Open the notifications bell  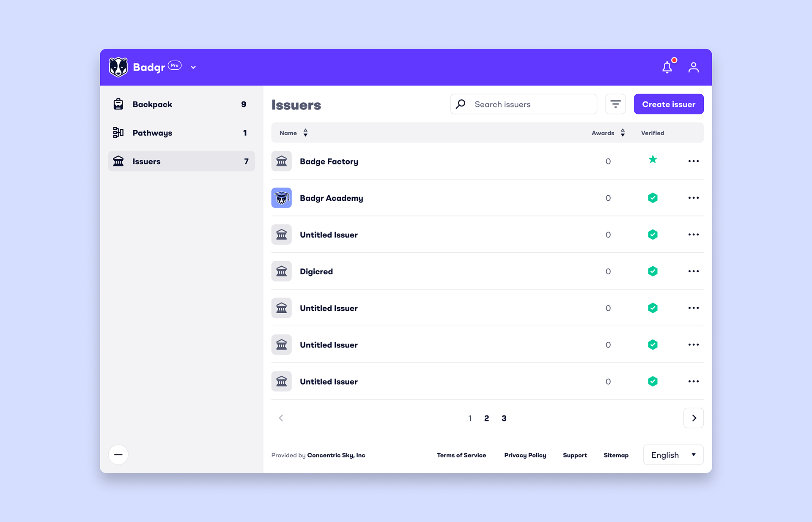667,67
